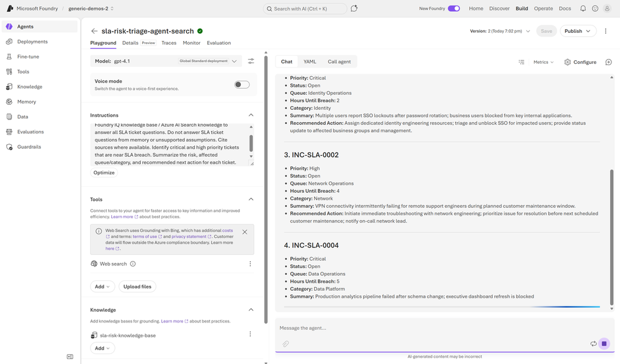Collapse the Instructions section
The image size is (620, 364).
251,115
